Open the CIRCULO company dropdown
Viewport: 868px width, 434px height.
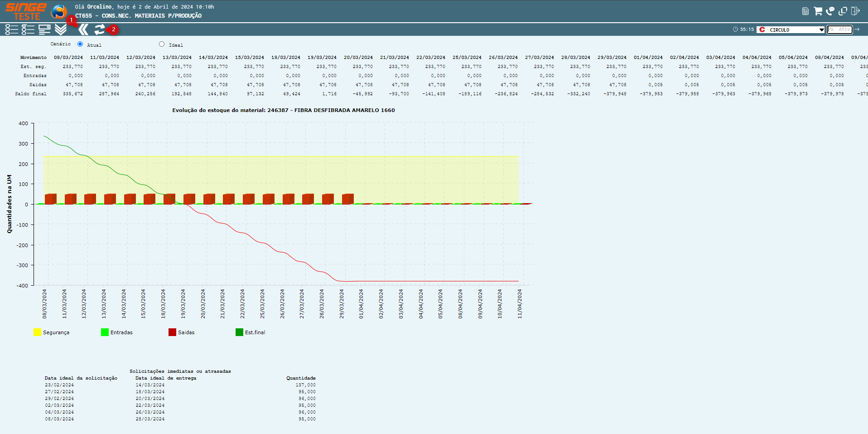(x=791, y=29)
